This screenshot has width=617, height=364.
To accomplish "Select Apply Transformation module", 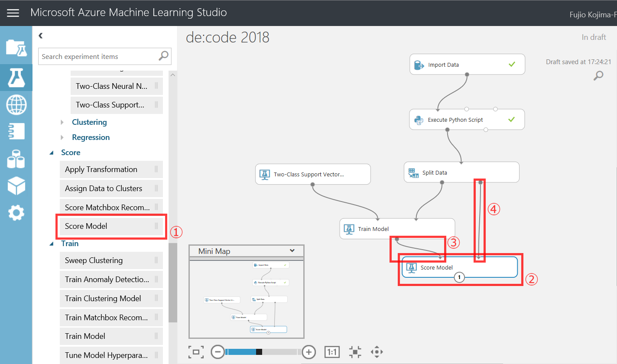I will pyautogui.click(x=111, y=169).
